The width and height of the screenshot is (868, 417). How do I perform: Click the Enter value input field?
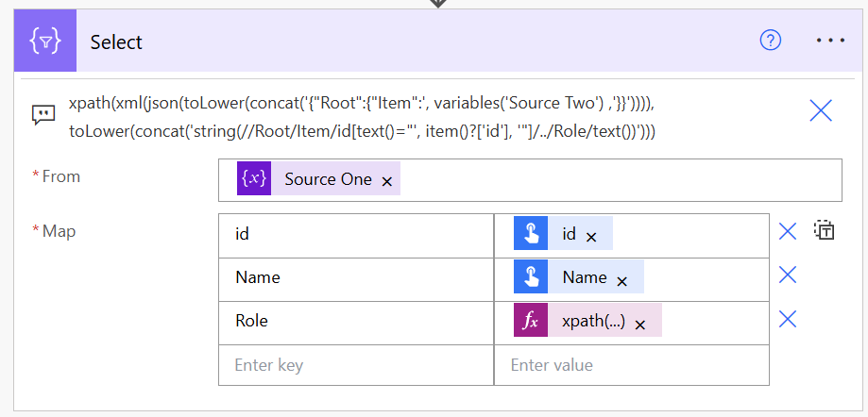point(631,365)
